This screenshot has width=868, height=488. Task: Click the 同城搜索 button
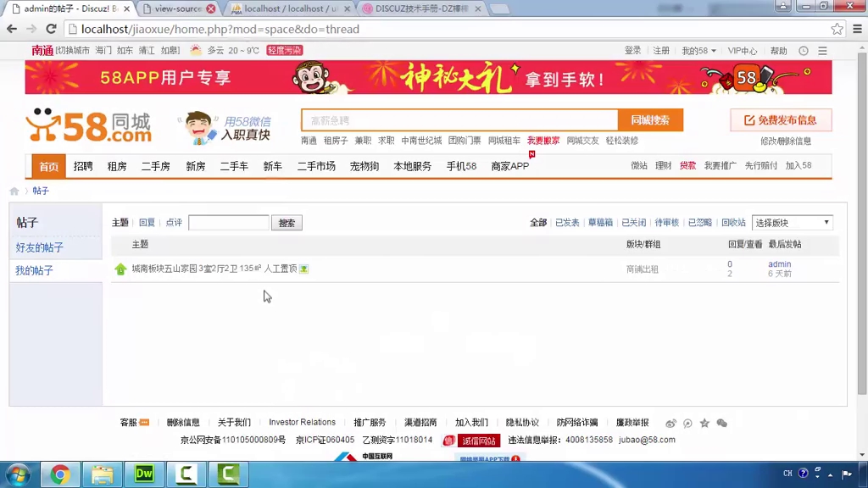point(650,120)
